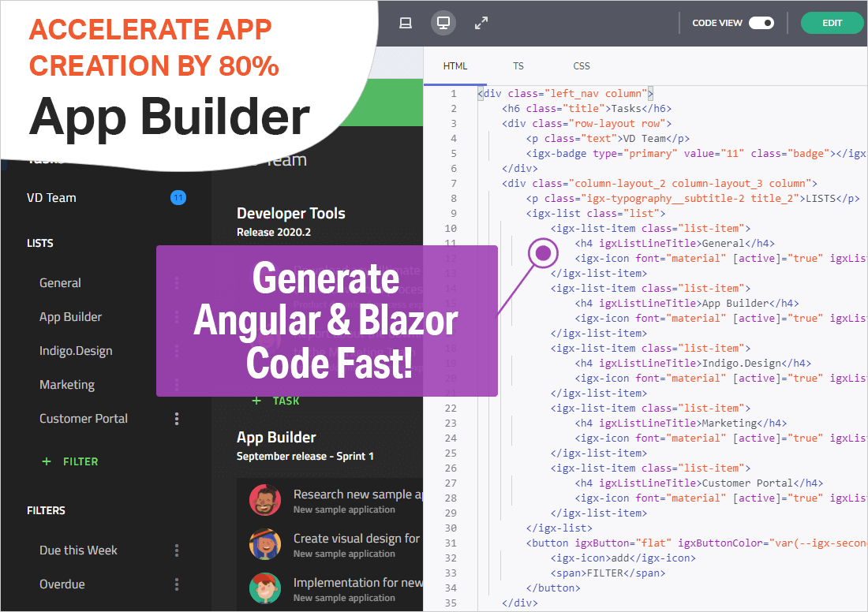Select the desktop preview icon
The height and width of the screenshot is (612, 868).
[443, 23]
